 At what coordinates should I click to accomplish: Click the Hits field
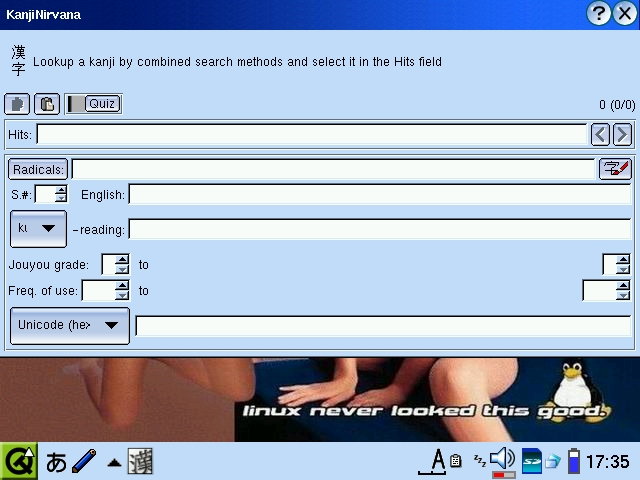point(311,134)
